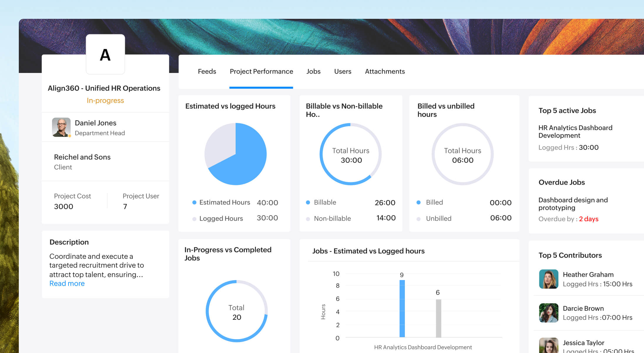Image resolution: width=644 pixels, height=353 pixels.
Task: Open the HR Analytics Dashboard Development job
Action: coord(575,131)
